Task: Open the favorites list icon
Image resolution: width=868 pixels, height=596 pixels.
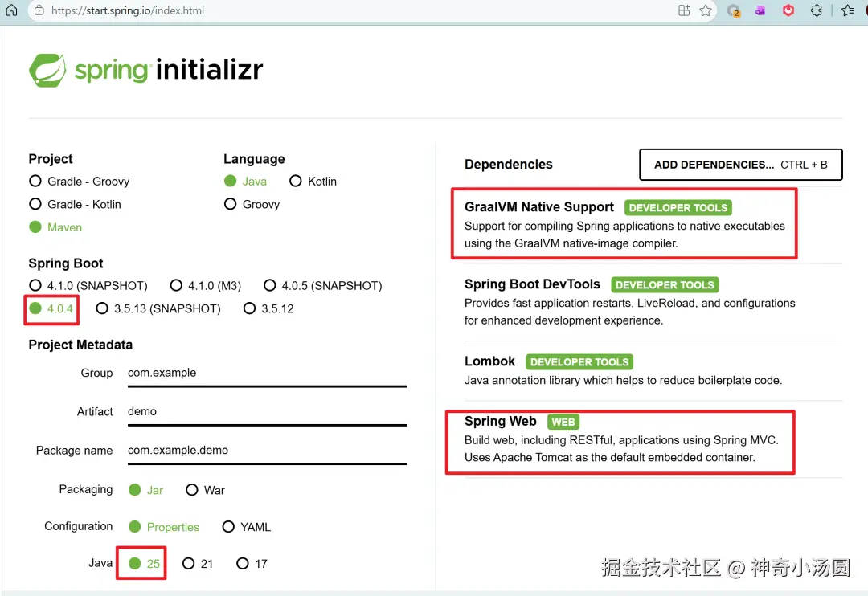Action: [848, 10]
